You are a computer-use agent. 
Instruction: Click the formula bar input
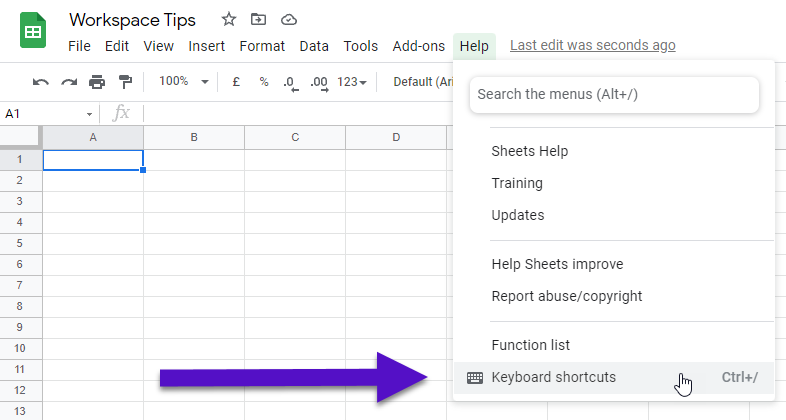(x=298, y=114)
